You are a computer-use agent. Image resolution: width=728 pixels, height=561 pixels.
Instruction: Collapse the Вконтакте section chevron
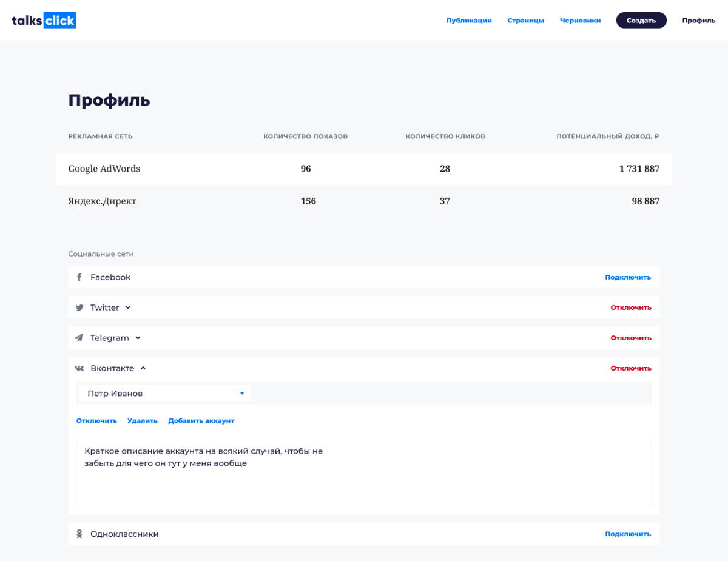click(143, 368)
